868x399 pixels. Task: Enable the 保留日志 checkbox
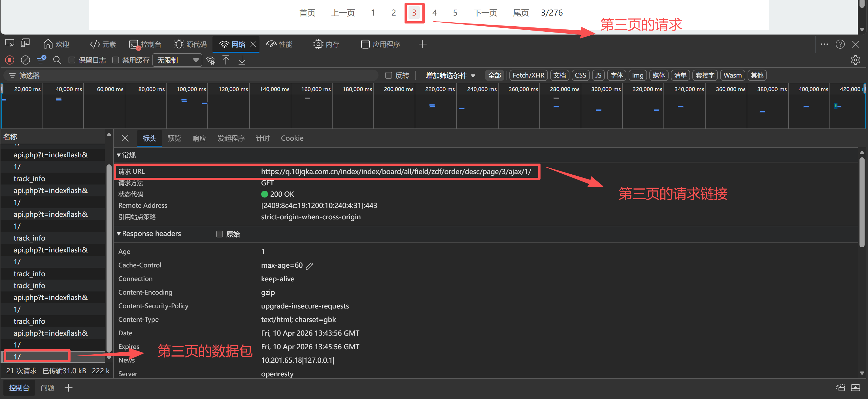pos(72,60)
